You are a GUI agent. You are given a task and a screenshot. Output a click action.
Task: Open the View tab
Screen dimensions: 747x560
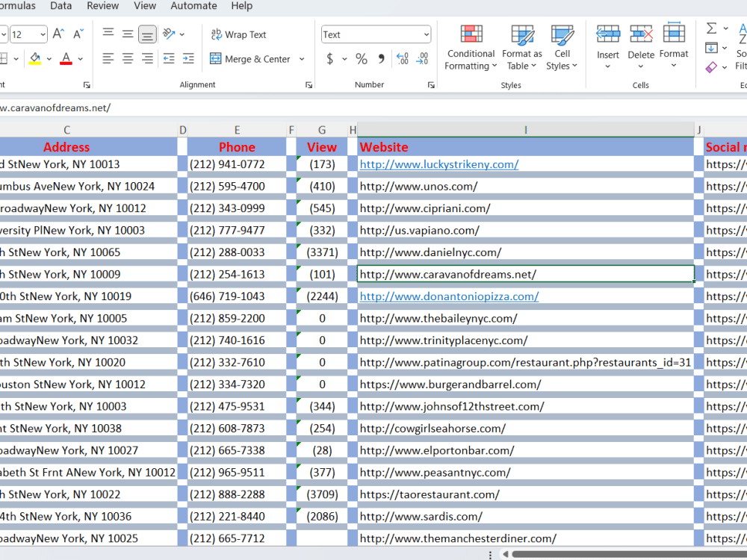(145, 6)
